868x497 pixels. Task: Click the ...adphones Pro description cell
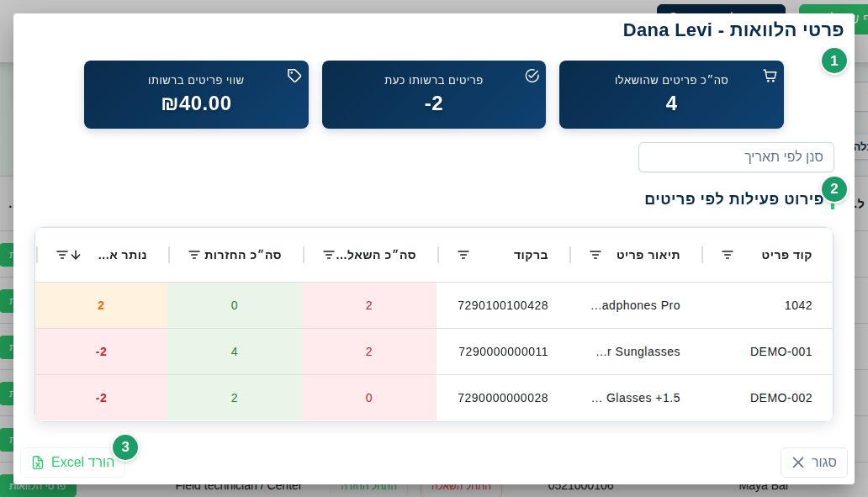pos(635,305)
